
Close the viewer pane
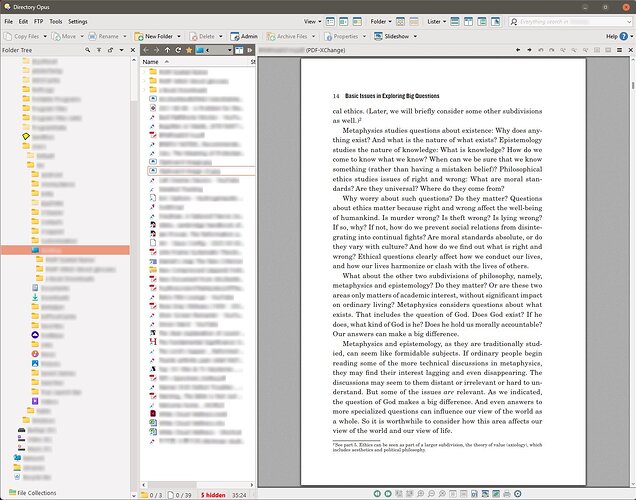631,50
